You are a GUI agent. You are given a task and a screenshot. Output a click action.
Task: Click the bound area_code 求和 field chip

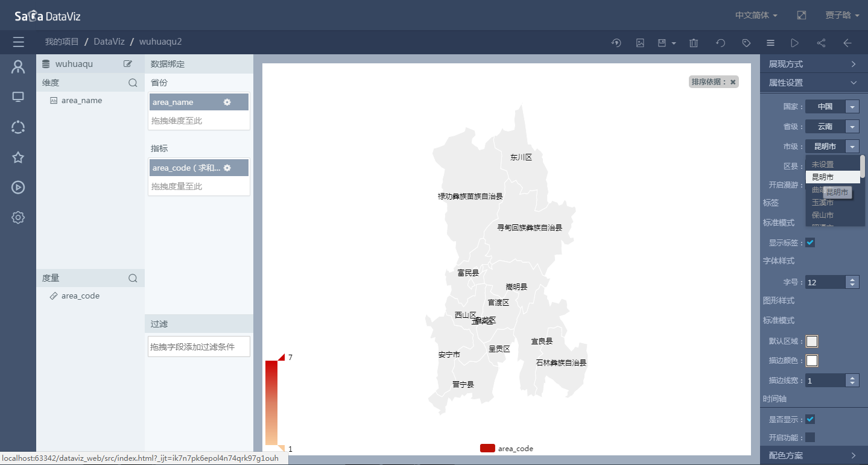(x=199, y=168)
